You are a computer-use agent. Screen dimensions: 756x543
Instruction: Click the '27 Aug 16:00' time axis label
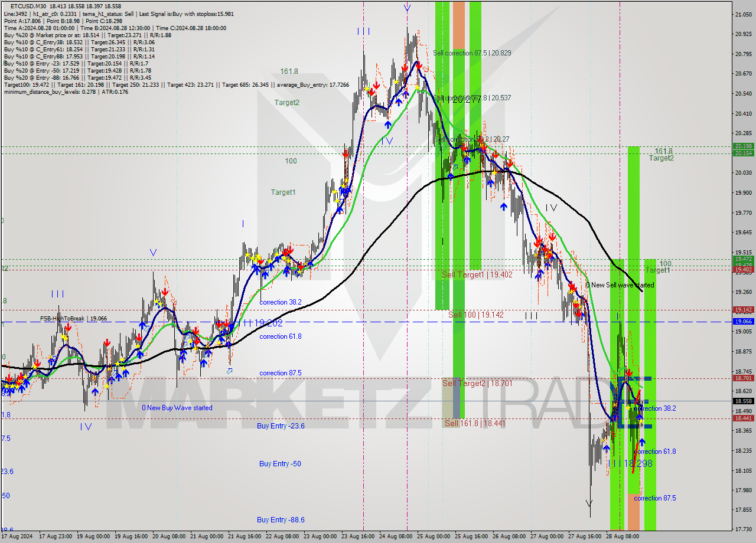(585, 537)
